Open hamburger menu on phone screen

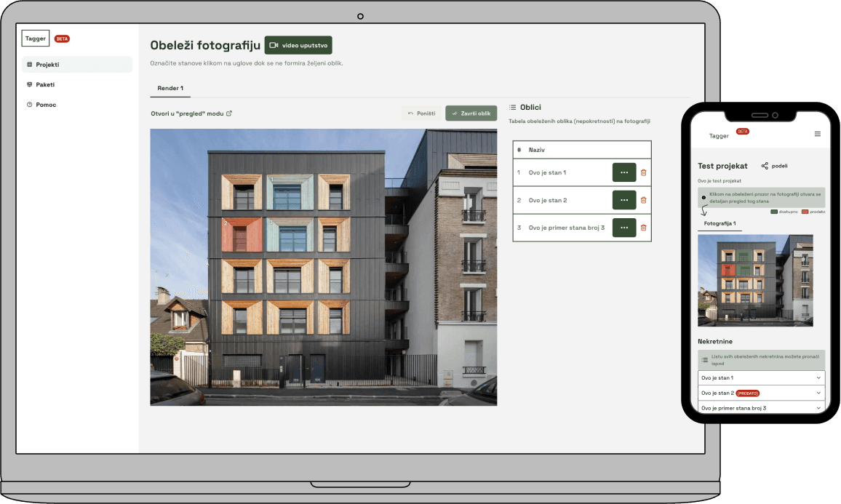[817, 134]
